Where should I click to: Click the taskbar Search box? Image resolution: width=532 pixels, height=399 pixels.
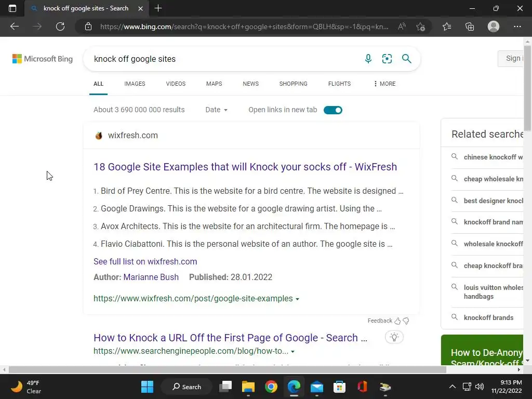tap(187, 387)
